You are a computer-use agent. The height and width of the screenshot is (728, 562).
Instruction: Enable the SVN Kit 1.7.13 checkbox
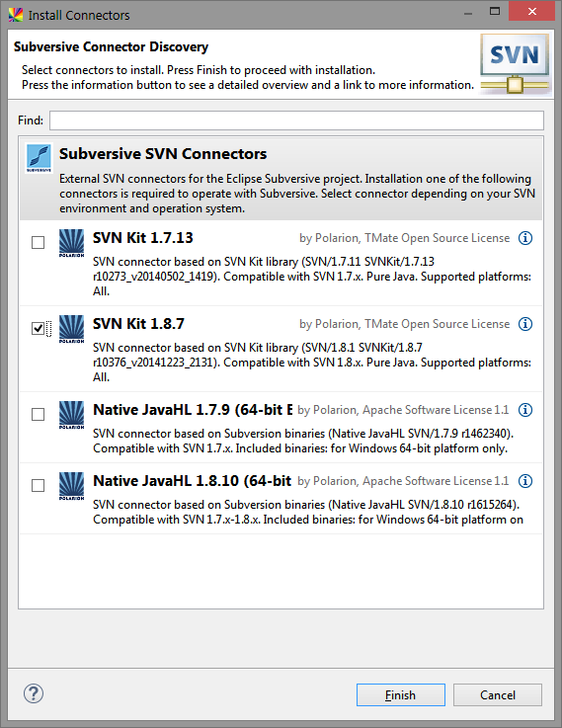(x=39, y=242)
